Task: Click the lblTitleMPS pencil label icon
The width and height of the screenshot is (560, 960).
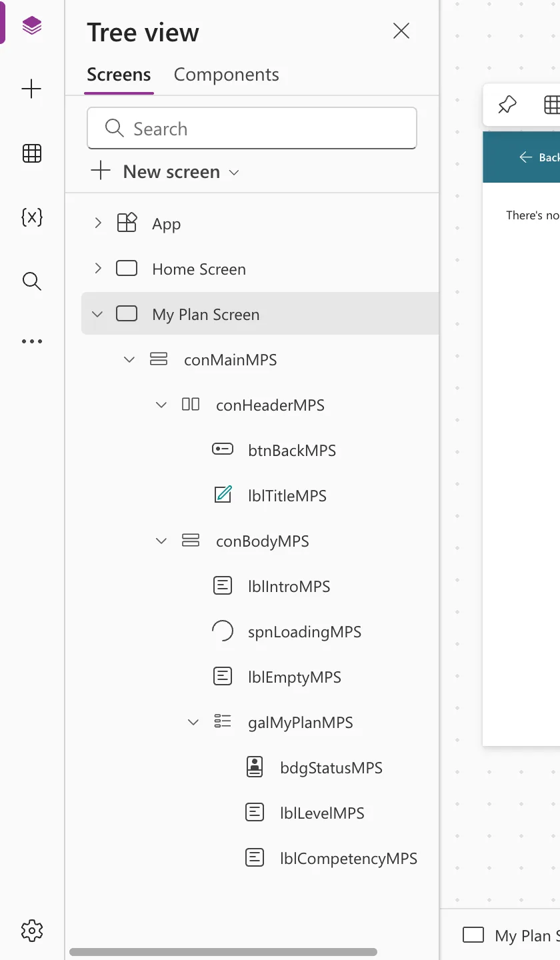Action: [x=223, y=494]
